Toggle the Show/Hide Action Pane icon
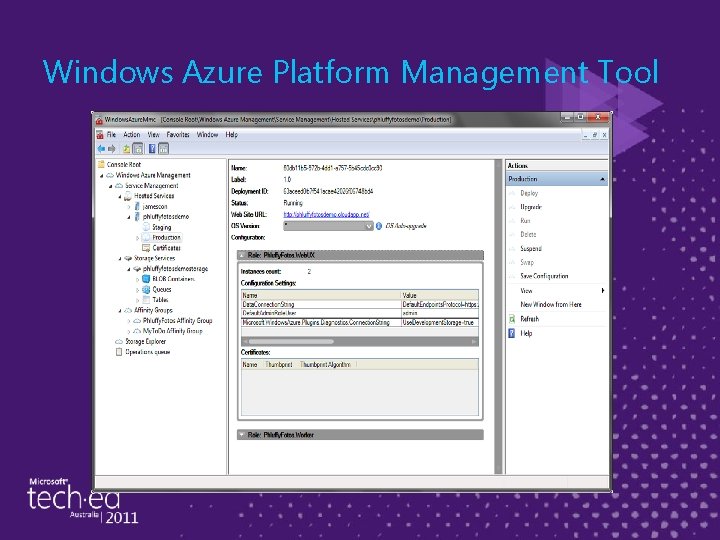 tap(163, 149)
